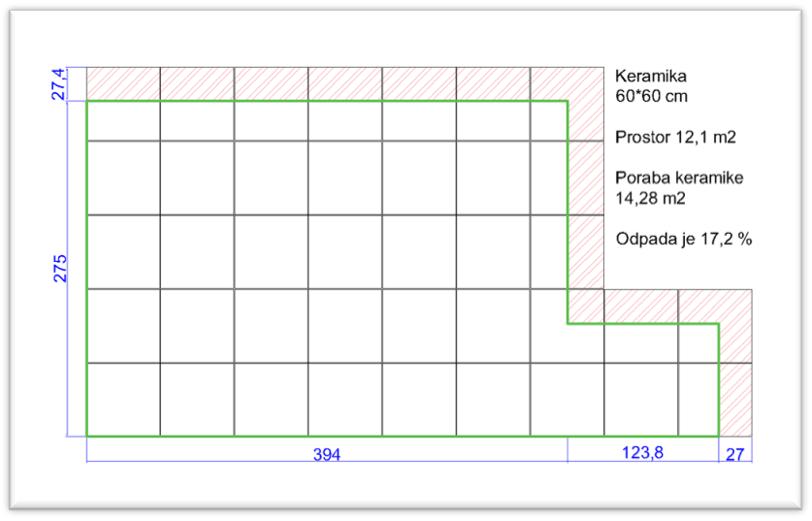Select the bottom-left tile inside the green outline

(123, 399)
